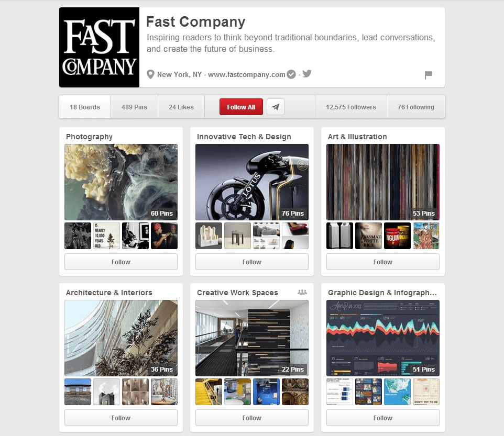Open the comic illustration thumbnail
The width and height of the screenshot is (504, 436).
click(x=426, y=236)
